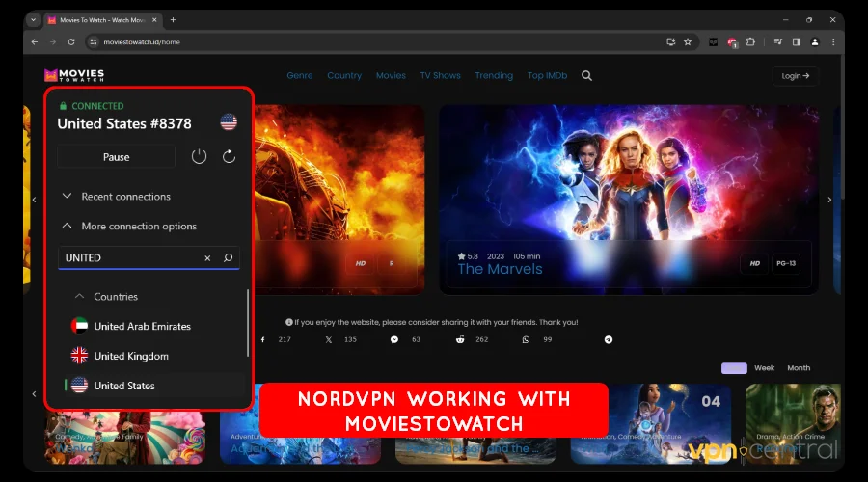Open the Chrome profile avatar icon
The width and height of the screenshot is (868, 482).
point(815,42)
